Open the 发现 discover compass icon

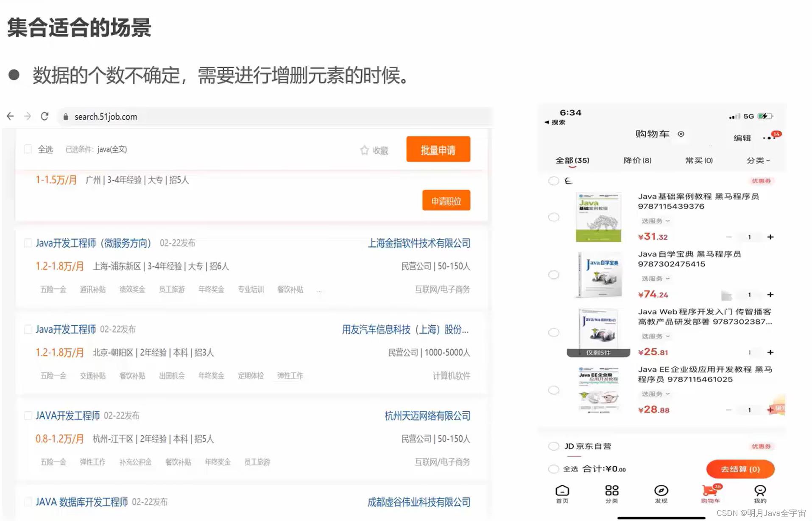[x=661, y=490]
